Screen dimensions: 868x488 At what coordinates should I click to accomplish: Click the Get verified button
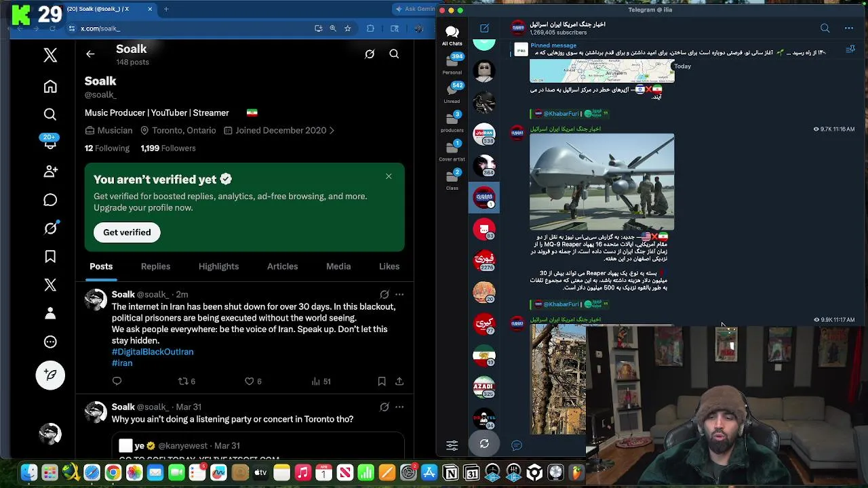coord(127,232)
